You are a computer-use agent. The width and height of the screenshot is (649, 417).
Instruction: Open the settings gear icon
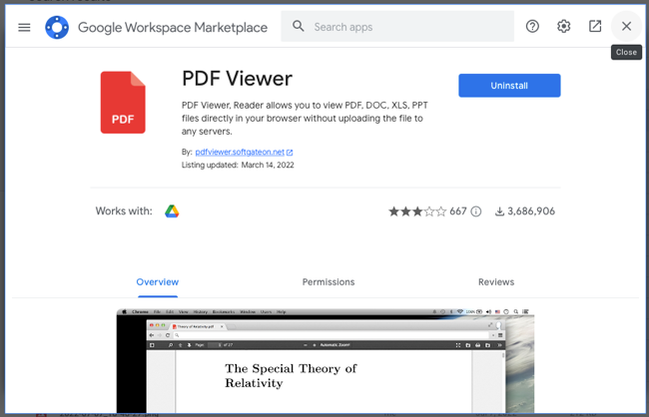(563, 27)
